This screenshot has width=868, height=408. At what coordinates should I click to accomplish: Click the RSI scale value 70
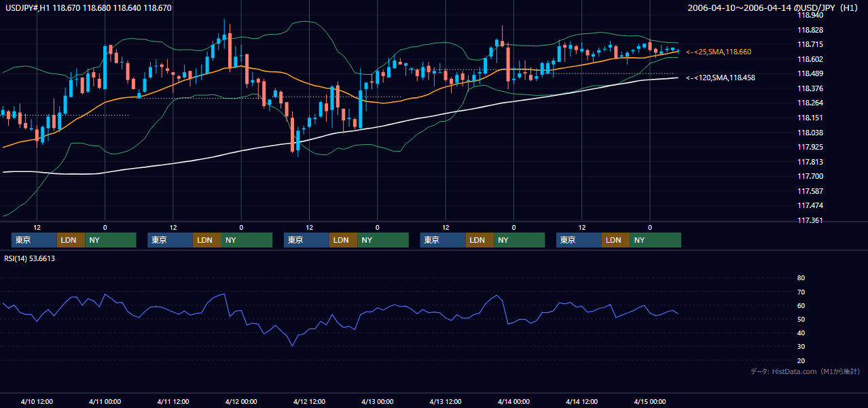pos(801,292)
